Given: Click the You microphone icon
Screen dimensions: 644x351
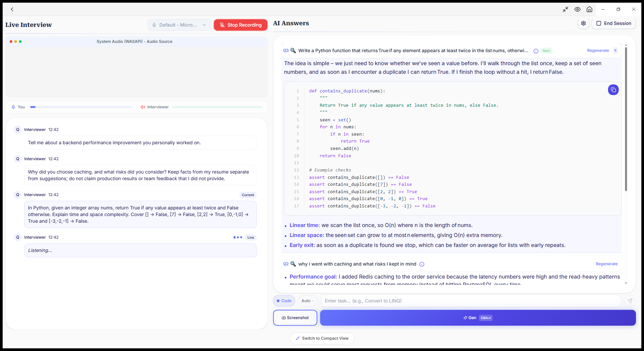Looking at the screenshot, I should pos(13,107).
